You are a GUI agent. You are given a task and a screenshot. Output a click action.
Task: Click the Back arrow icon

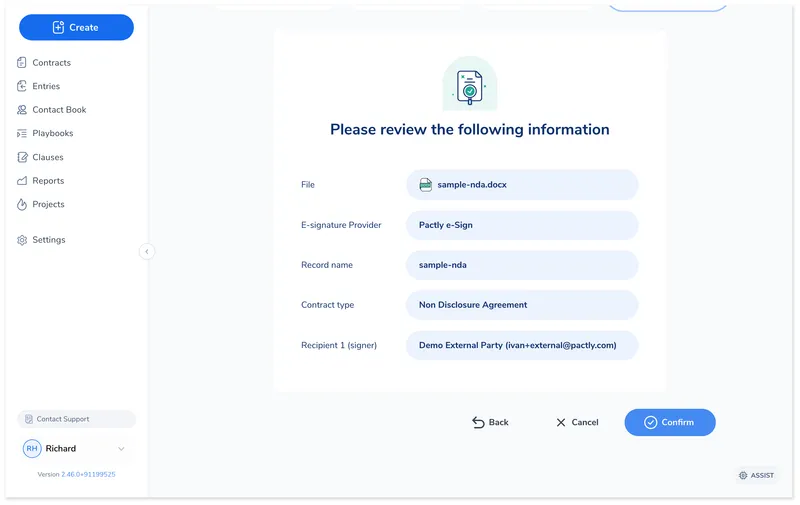point(478,422)
